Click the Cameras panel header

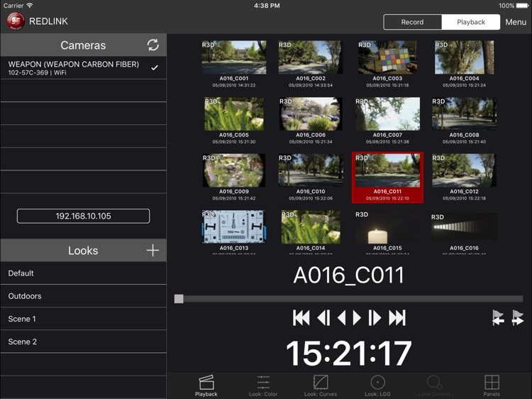[x=83, y=45]
